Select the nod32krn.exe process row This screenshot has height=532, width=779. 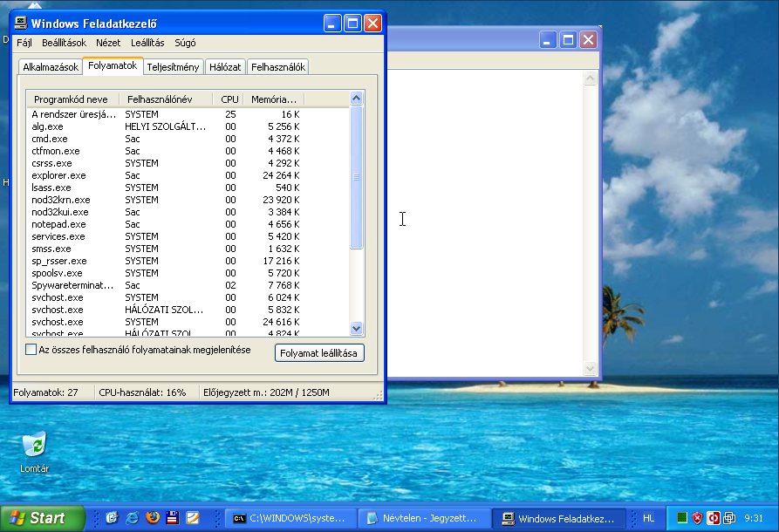pyautogui.click(x=188, y=200)
